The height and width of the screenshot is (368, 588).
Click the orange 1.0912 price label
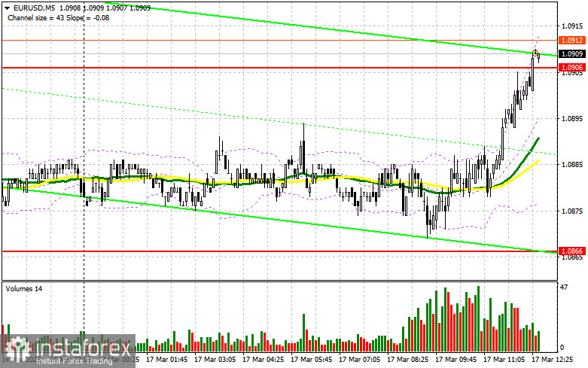[572, 40]
